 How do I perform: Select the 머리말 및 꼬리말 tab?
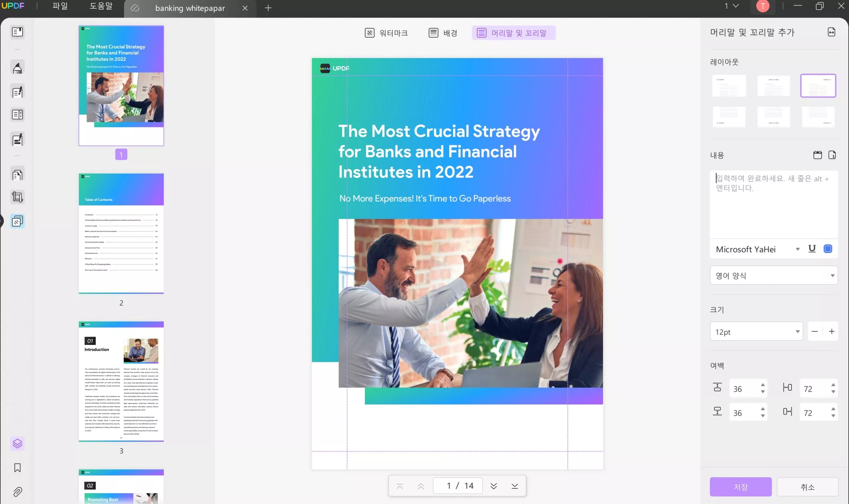(514, 32)
